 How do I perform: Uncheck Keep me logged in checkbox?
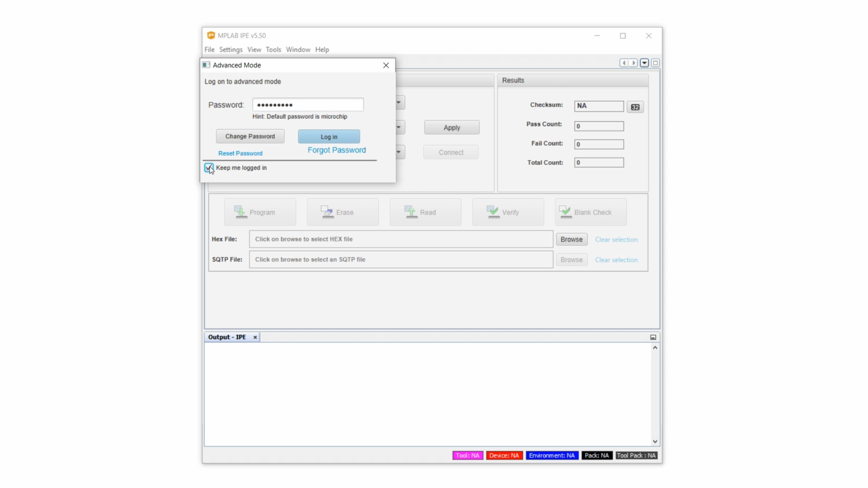pyautogui.click(x=209, y=167)
